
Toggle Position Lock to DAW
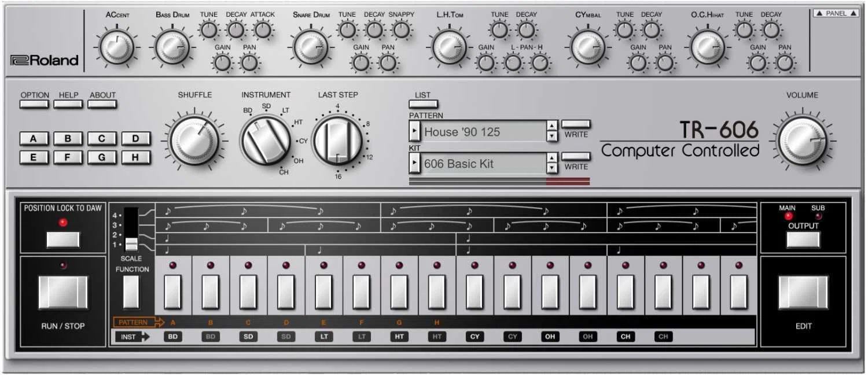[63, 239]
